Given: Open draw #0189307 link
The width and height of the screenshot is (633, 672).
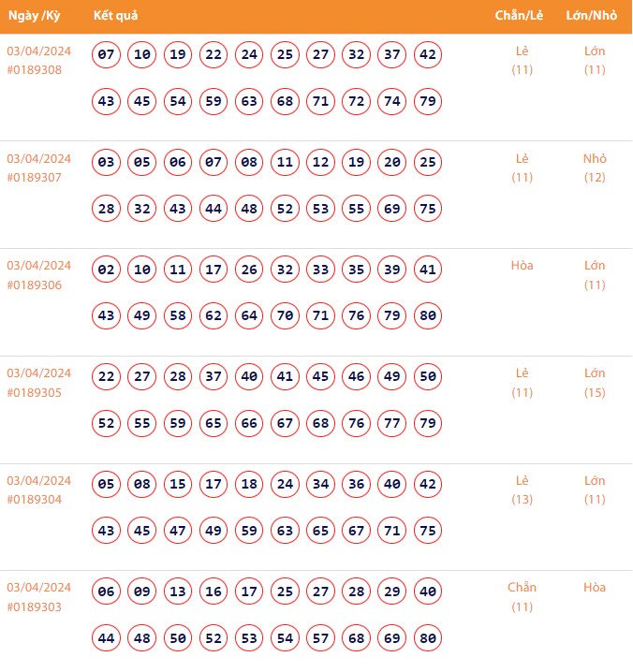Looking at the screenshot, I should coord(35,177).
